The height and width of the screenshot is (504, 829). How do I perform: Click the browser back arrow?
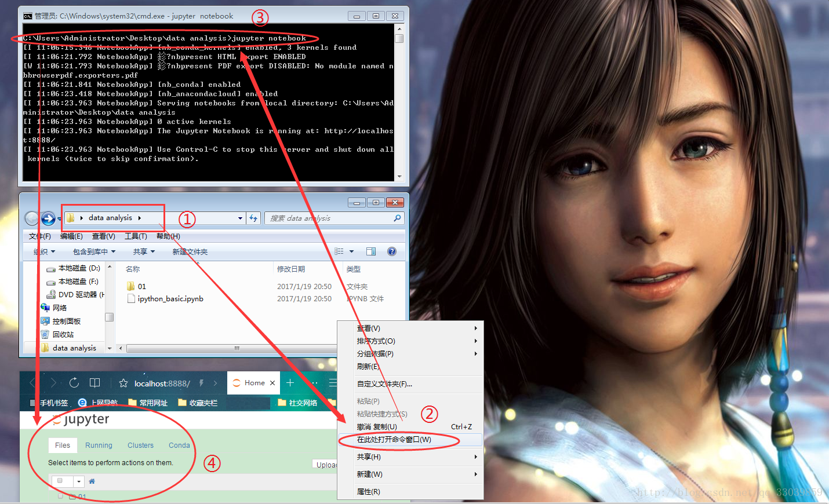coord(32,383)
